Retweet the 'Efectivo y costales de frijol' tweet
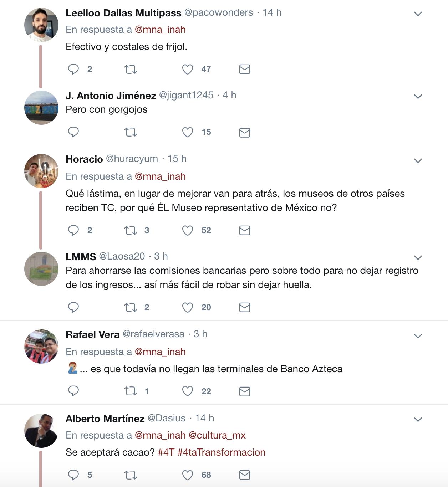This screenshot has width=448, height=487. pos(131,69)
